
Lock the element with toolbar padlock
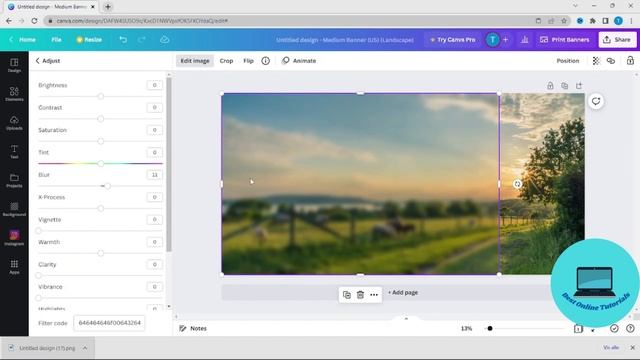(x=630, y=61)
